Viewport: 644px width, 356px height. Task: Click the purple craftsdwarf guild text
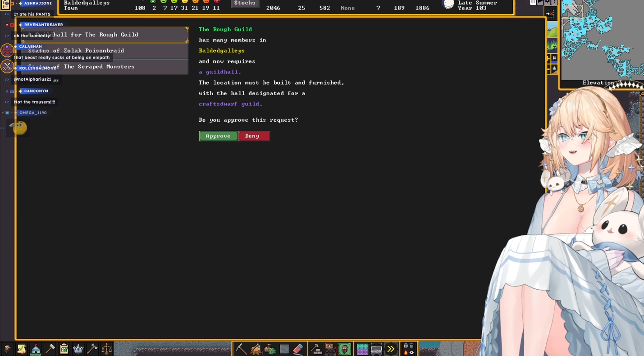[230, 104]
